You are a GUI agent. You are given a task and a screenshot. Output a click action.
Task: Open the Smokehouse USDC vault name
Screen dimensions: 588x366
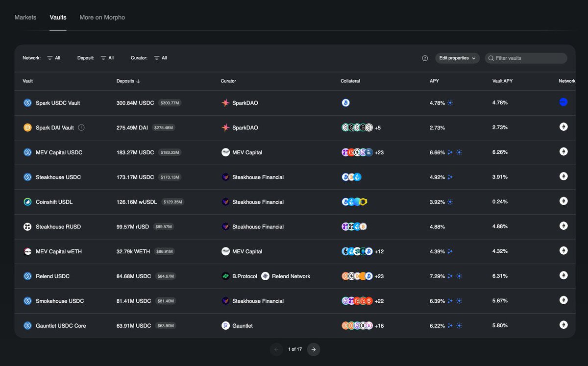60,301
